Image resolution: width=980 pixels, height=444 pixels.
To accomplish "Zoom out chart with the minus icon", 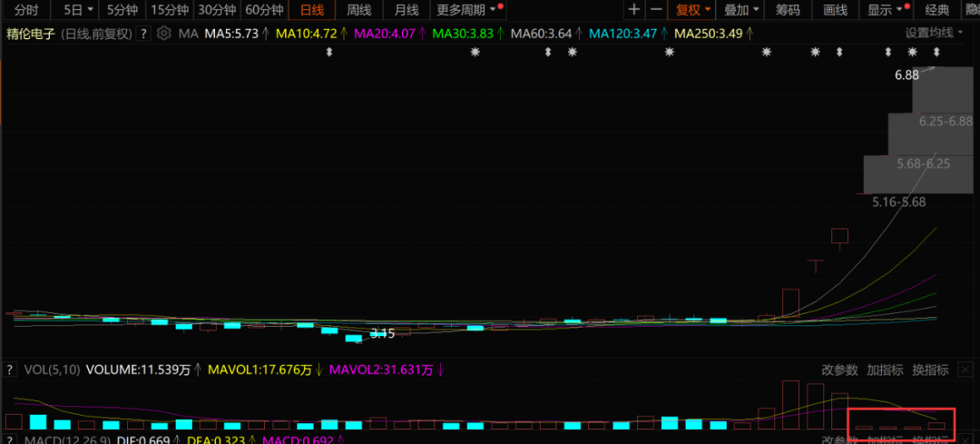I will [656, 9].
